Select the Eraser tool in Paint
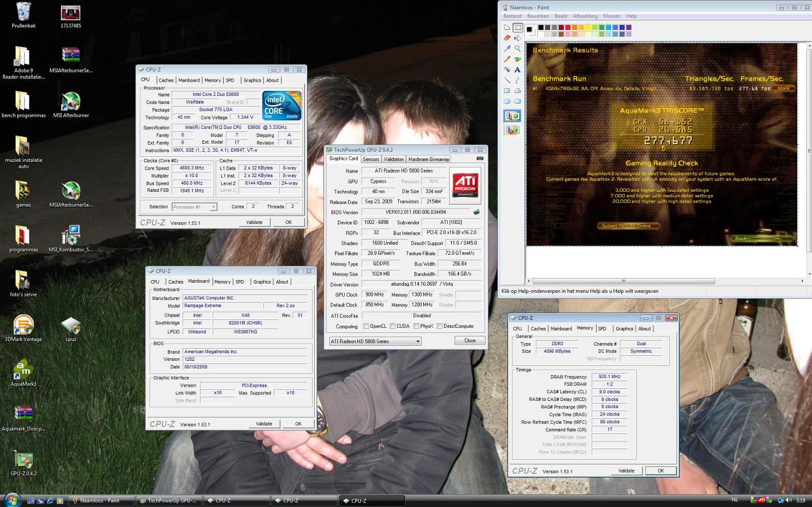 (x=507, y=38)
